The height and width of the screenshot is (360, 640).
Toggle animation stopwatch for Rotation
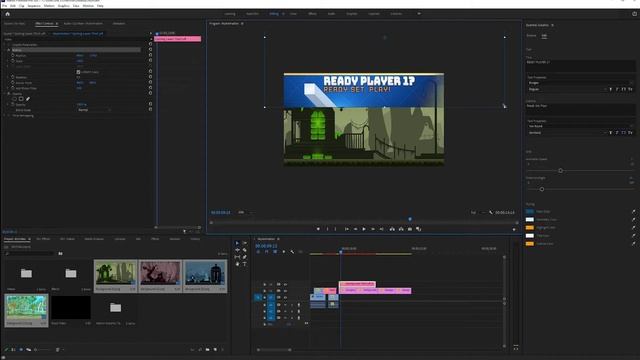pos(13,77)
